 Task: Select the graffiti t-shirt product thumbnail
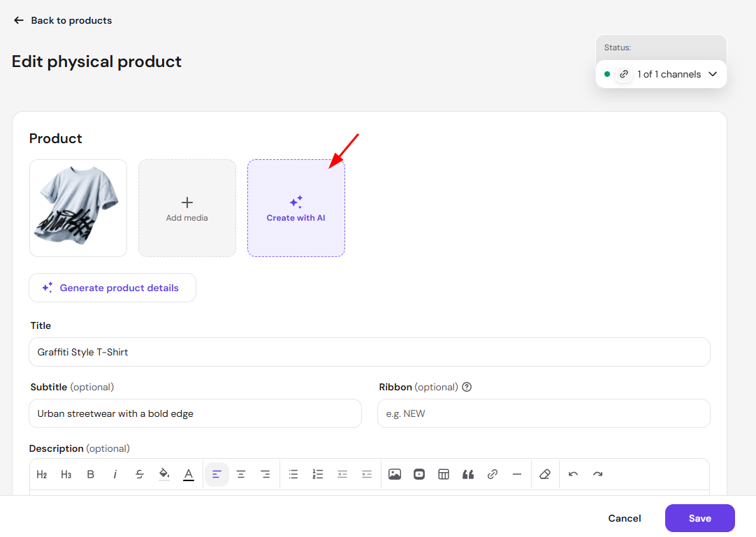[78, 208]
